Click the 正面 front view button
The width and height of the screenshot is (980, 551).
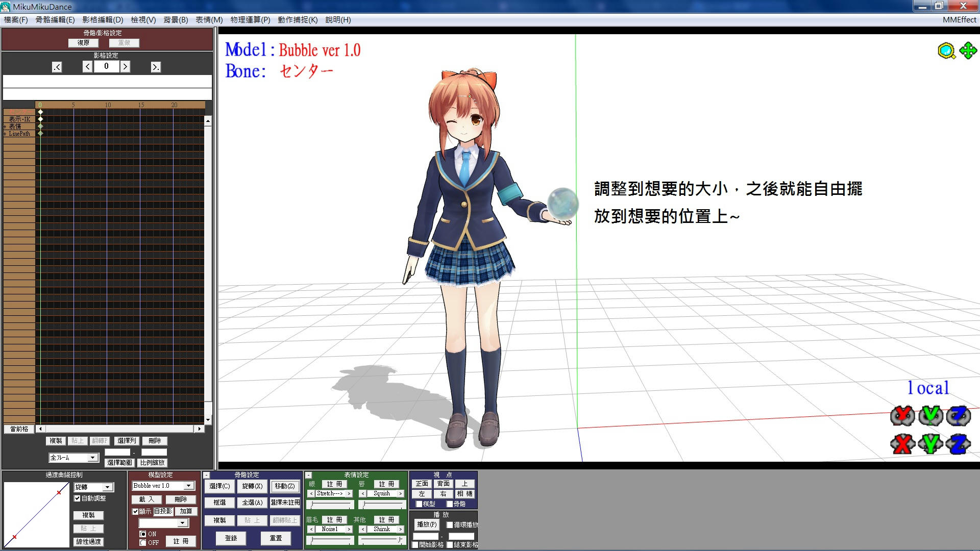click(x=422, y=484)
